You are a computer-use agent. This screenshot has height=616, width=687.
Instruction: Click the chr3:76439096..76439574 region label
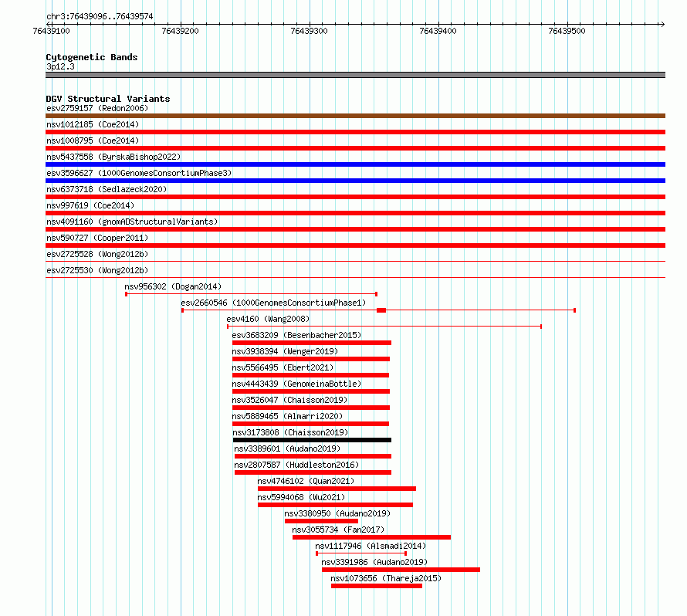pos(100,16)
